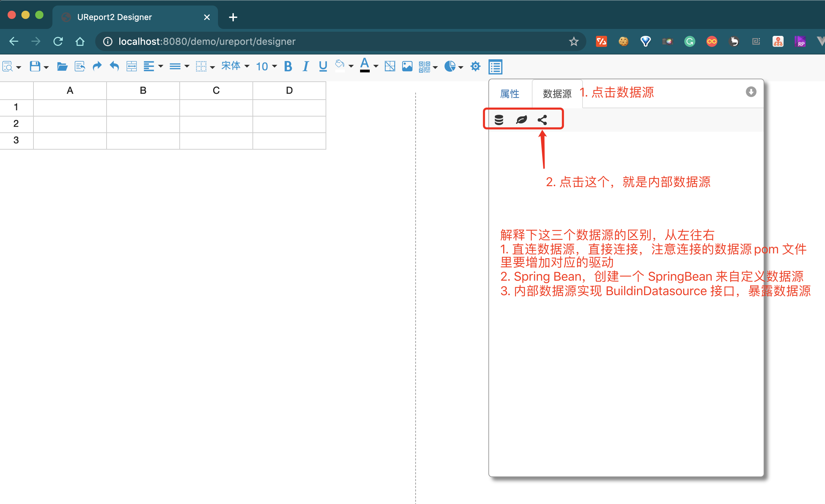This screenshot has width=825, height=504.
Task: Open vertical alignment dropdown
Action: tap(179, 66)
